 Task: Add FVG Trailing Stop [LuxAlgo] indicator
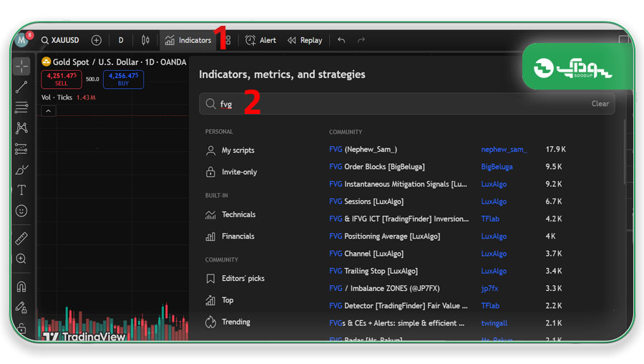[374, 271]
